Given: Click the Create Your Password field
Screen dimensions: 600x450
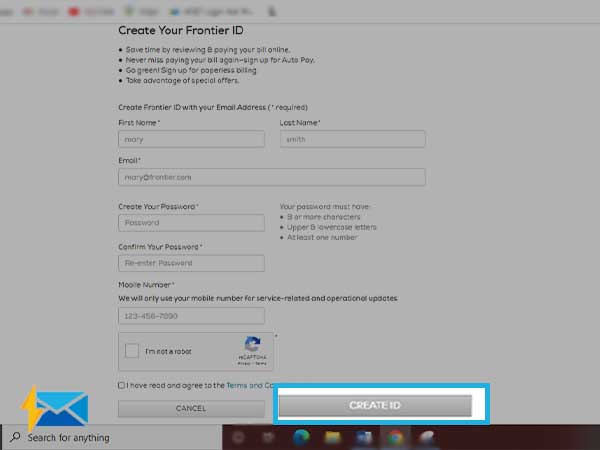Looking at the screenshot, I should pos(191,223).
